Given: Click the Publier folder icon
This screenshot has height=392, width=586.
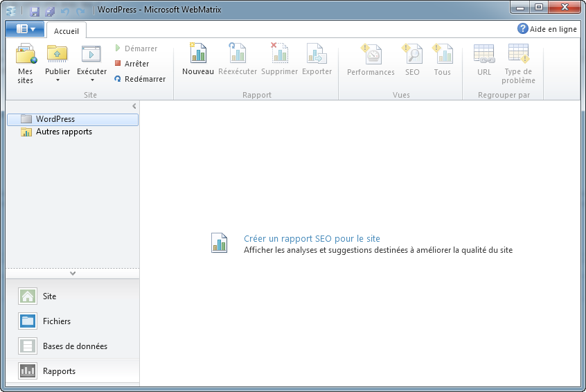Looking at the screenshot, I should pos(57,53).
